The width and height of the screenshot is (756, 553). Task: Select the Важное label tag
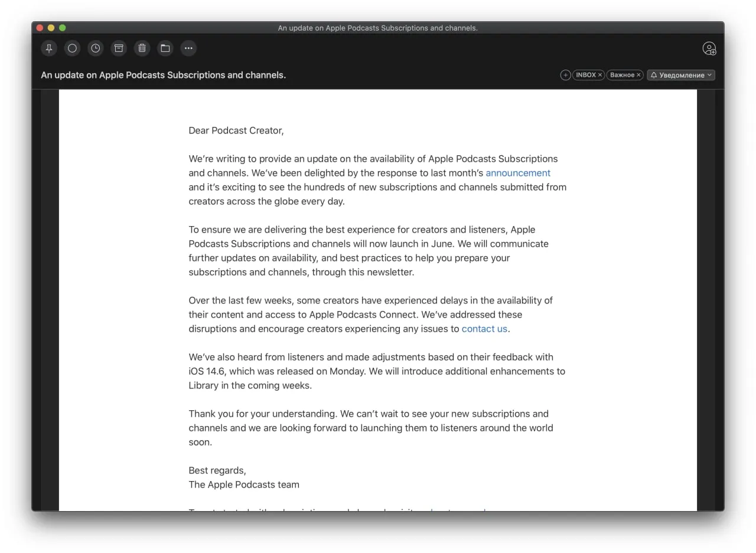pos(622,75)
